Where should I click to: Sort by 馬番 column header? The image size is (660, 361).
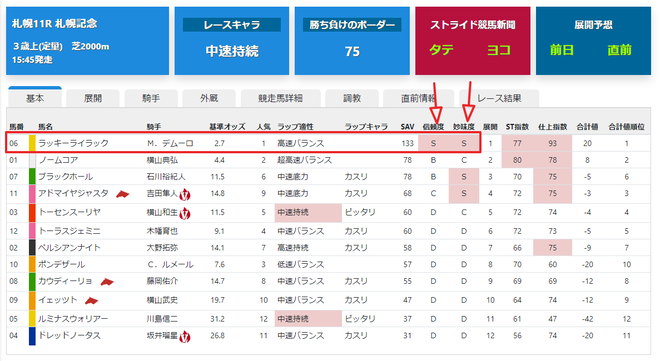(17, 127)
